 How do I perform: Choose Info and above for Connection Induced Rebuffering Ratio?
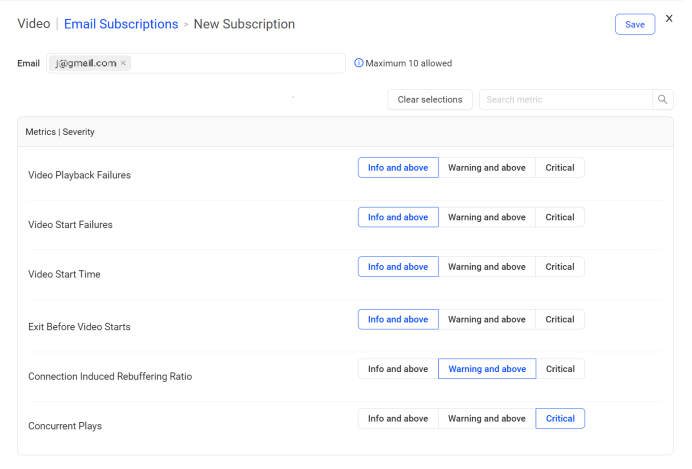tap(398, 369)
